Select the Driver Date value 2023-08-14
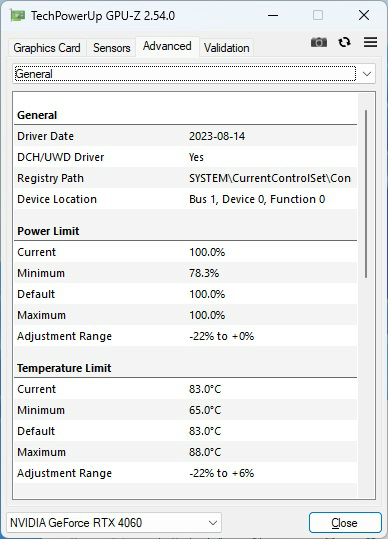The image size is (388, 539). (x=217, y=136)
